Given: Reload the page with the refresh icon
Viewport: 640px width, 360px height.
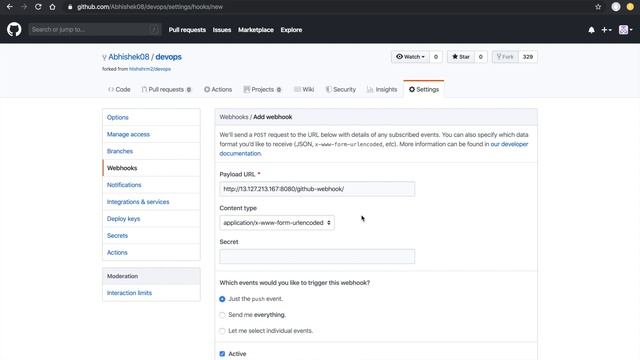Looking at the screenshot, I should tap(38, 7).
